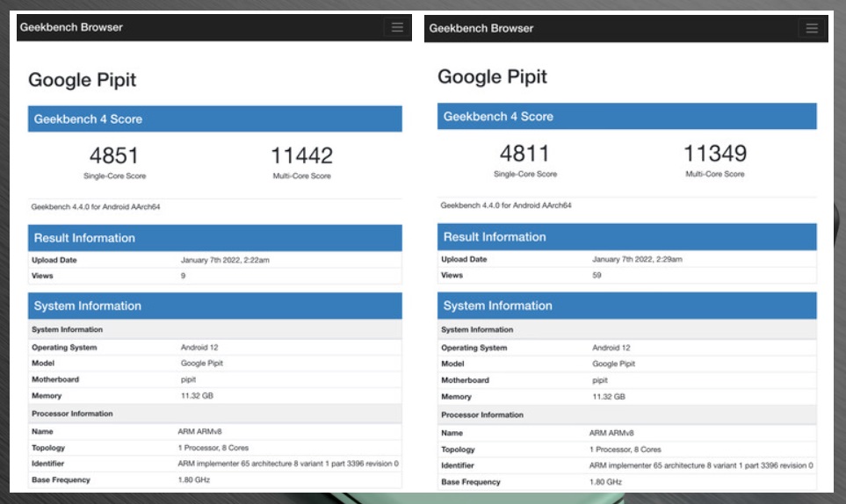Click Multi-Core Score label in right panel
The width and height of the screenshot is (846, 504).
[715, 174]
